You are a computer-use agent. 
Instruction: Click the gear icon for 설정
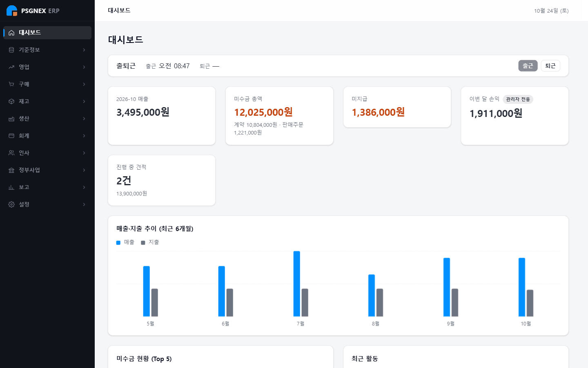(x=11, y=204)
